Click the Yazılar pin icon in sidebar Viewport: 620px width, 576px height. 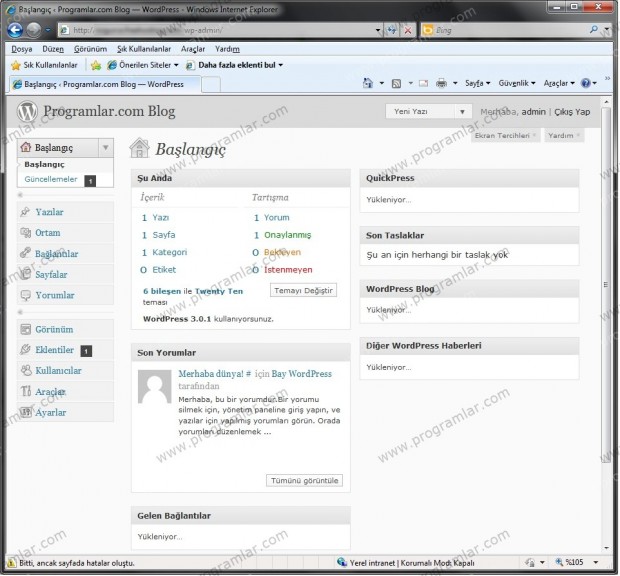(x=25, y=212)
